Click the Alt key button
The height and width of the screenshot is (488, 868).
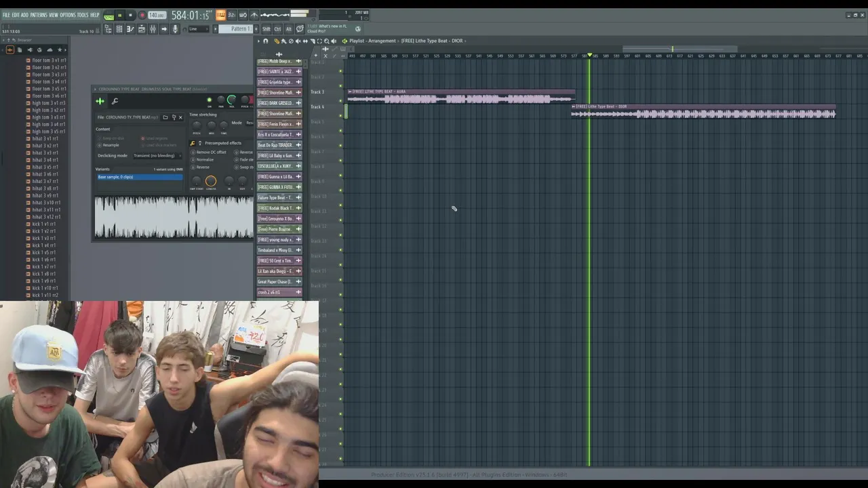(x=288, y=29)
